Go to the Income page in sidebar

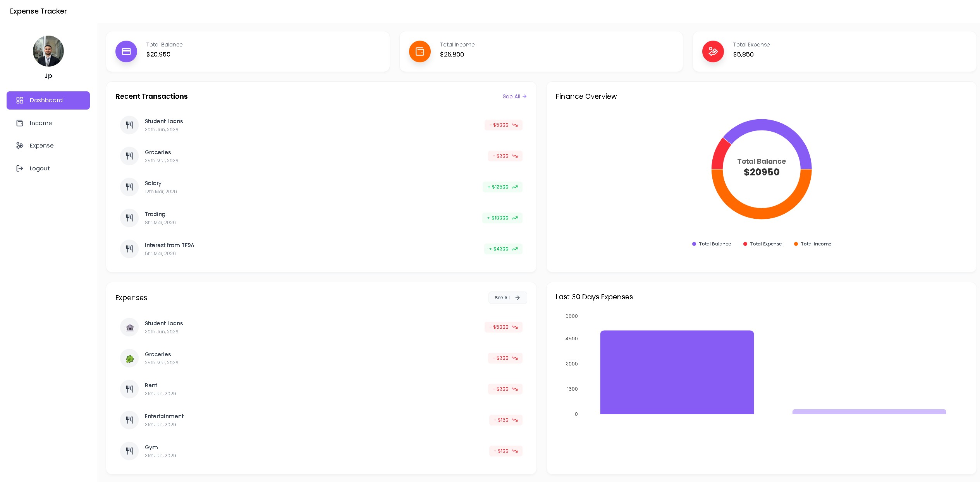click(x=41, y=123)
